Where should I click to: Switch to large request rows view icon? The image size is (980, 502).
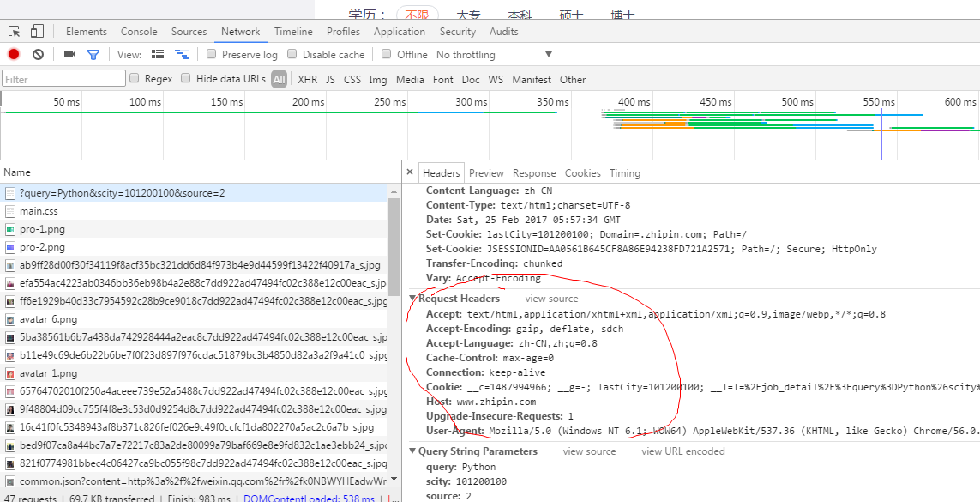coord(158,54)
